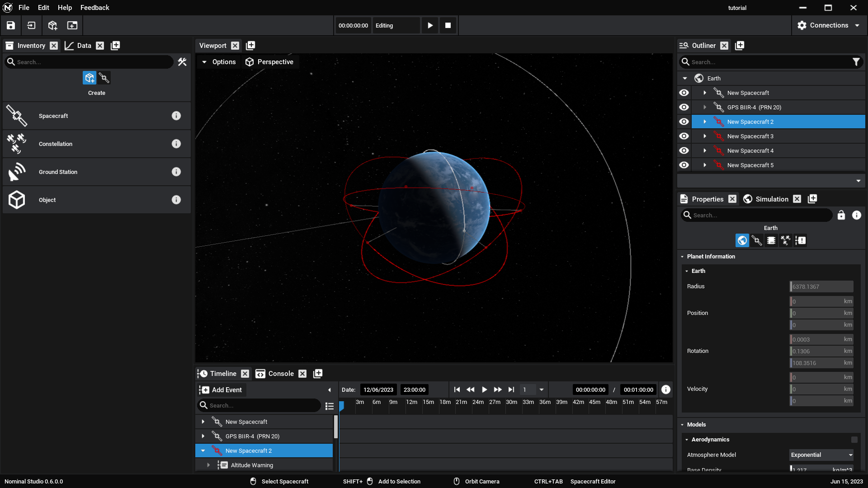Click the add-object cube icon in the toolbar
This screenshot has height=488, width=868.
point(52,25)
